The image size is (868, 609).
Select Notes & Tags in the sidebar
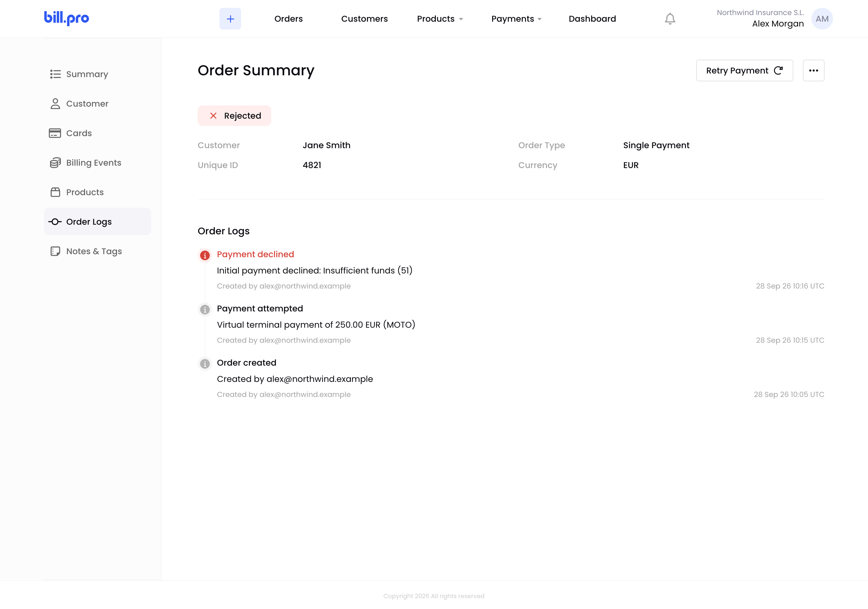tap(98, 251)
